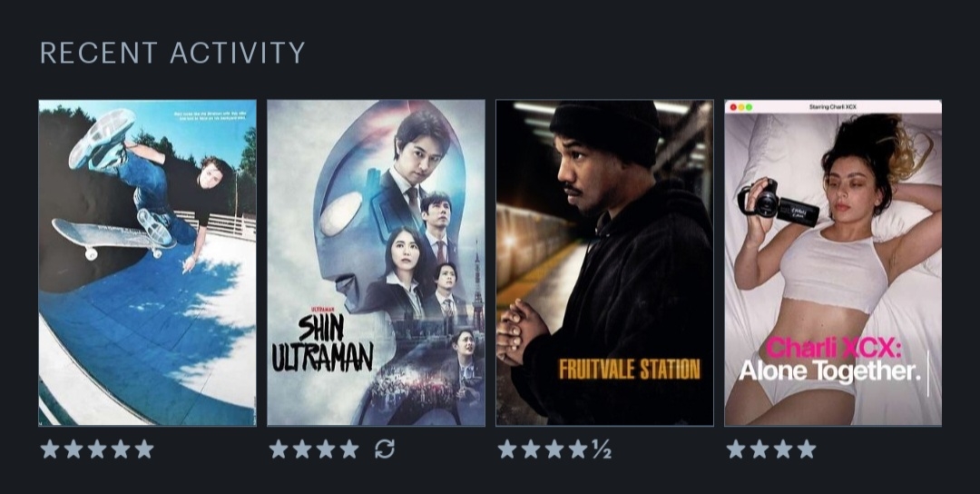Screen dimensions: 980x494
Task: Click the SHIN ULTRAMAN title lettering
Action: pyautogui.click(x=322, y=342)
